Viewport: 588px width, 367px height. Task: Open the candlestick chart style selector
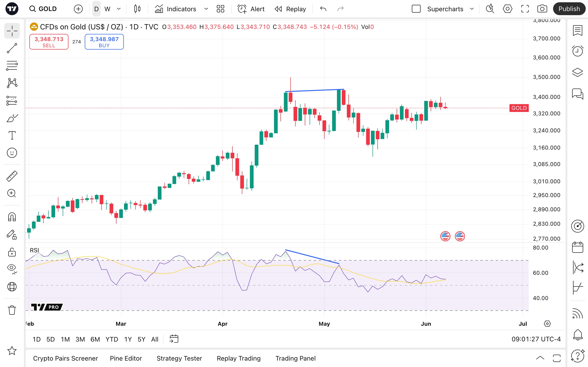(x=137, y=9)
